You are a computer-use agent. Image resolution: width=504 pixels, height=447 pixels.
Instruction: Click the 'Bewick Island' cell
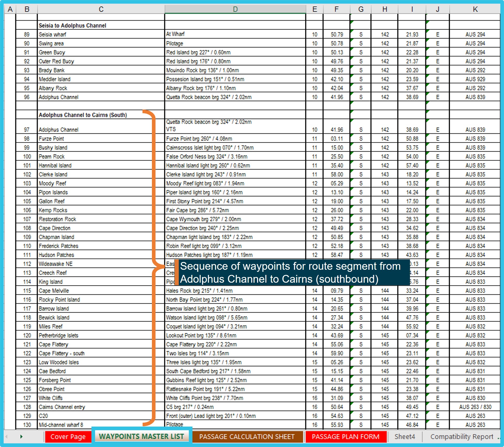[x=101, y=317]
